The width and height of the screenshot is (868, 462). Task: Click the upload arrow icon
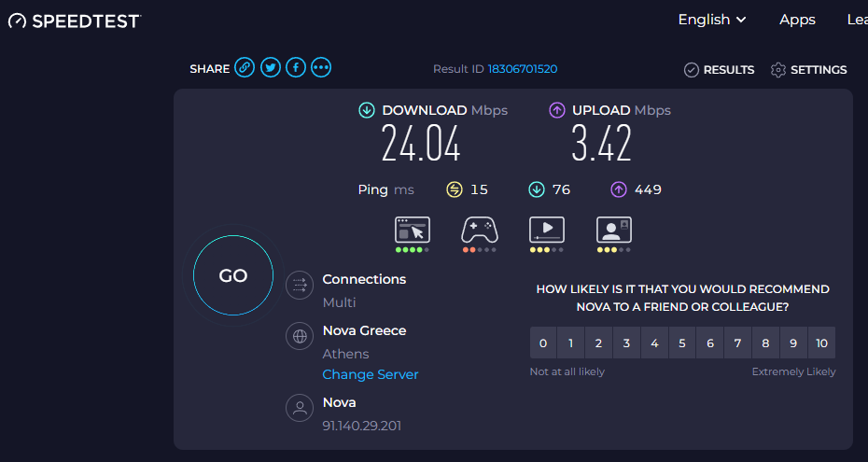coord(557,110)
